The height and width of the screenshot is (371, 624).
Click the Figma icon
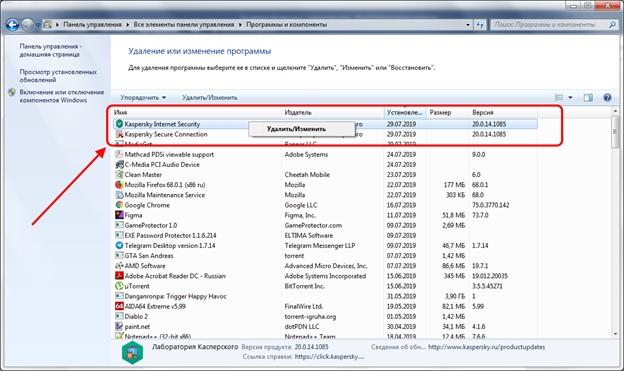(119, 215)
